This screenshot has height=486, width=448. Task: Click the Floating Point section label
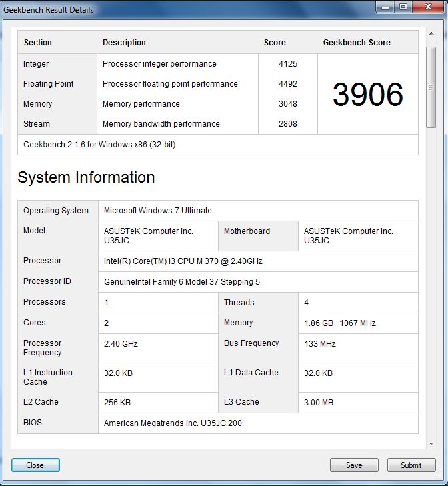(x=49, y=84)
